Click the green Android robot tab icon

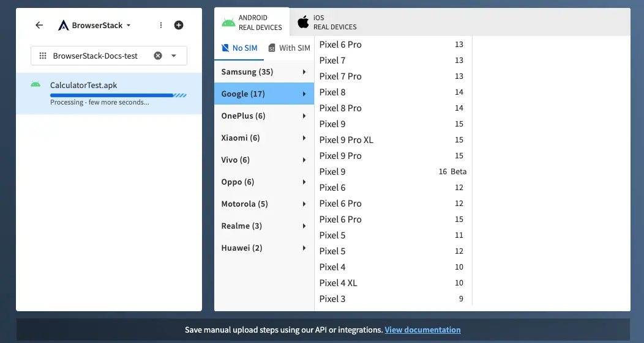tap(228, 23)
